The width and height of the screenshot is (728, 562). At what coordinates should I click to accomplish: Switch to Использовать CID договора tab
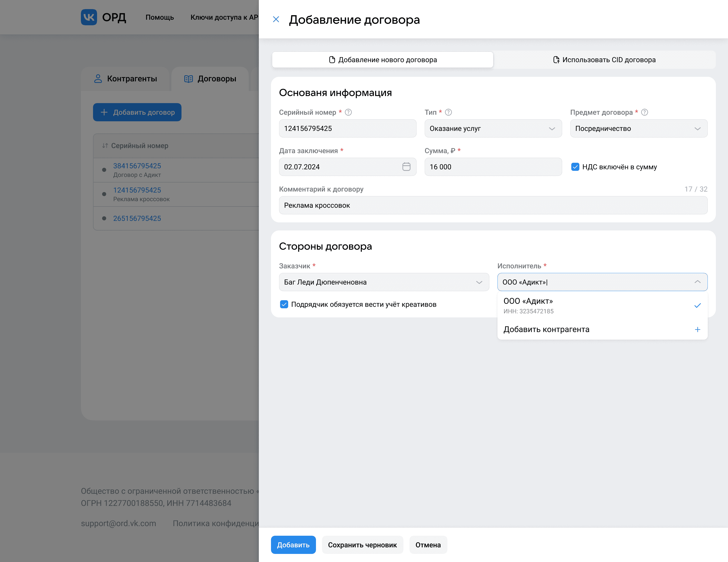[604, 60]
